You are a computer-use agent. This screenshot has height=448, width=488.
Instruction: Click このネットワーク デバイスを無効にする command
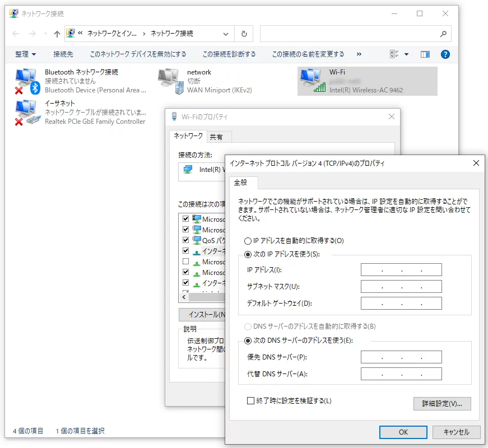click(138, 54)
